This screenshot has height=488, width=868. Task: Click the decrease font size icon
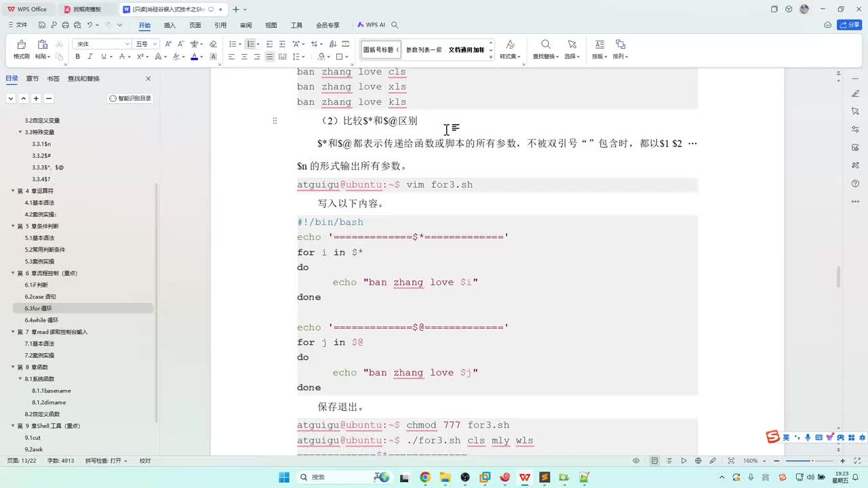(180, 44)
